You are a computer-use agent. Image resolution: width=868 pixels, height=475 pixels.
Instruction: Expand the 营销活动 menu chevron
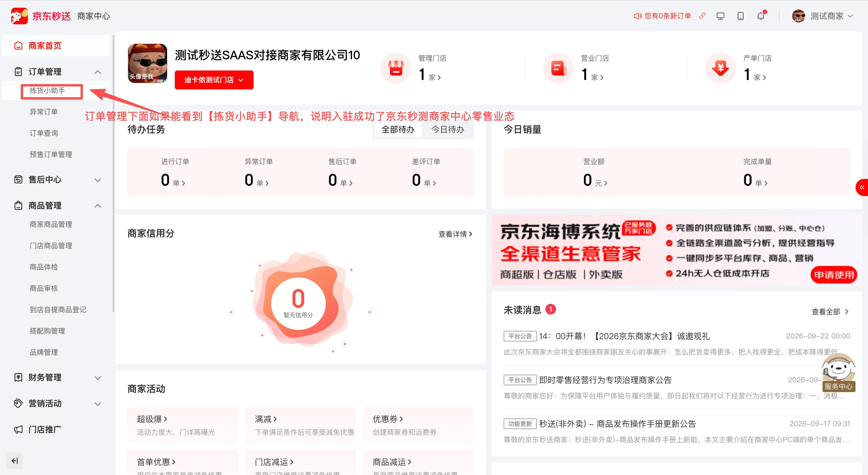(x=98, y=404)
